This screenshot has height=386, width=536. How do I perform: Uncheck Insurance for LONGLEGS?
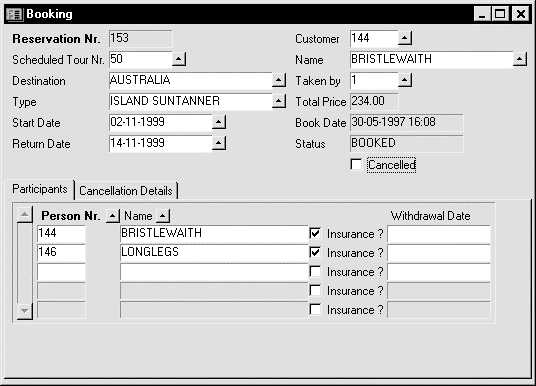coord(315,252)
